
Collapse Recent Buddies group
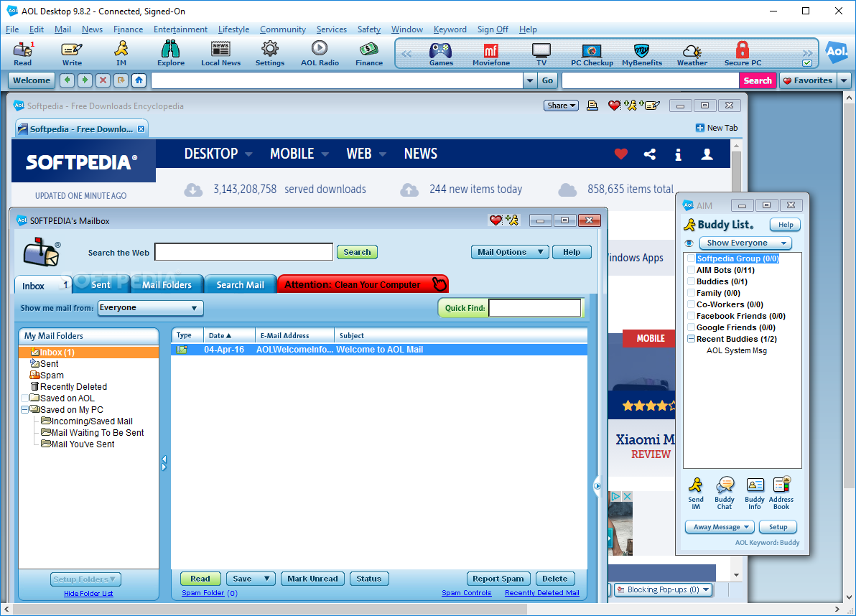tap(691, 339)
